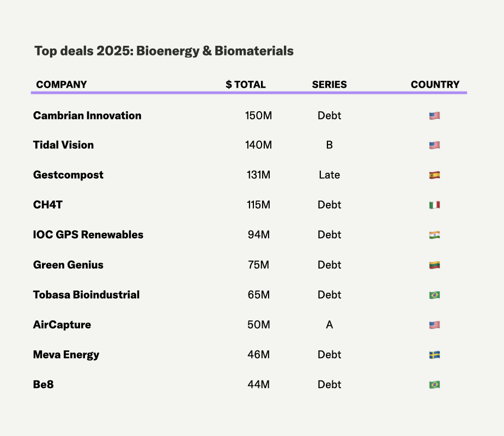Click the Spain flag for Gestcompost
Image resolution: width=504 pixels, height=436 pixels.
pos(434,175)
